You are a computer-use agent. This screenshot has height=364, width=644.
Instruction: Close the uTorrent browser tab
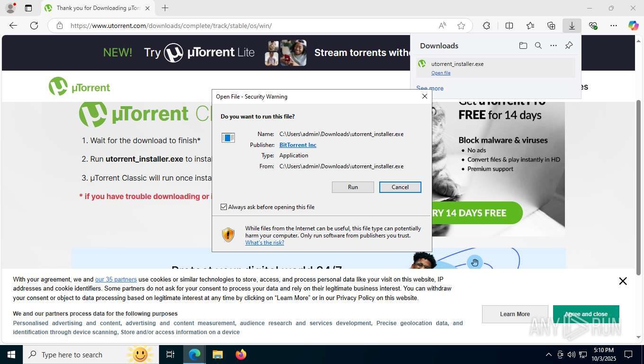148,8
